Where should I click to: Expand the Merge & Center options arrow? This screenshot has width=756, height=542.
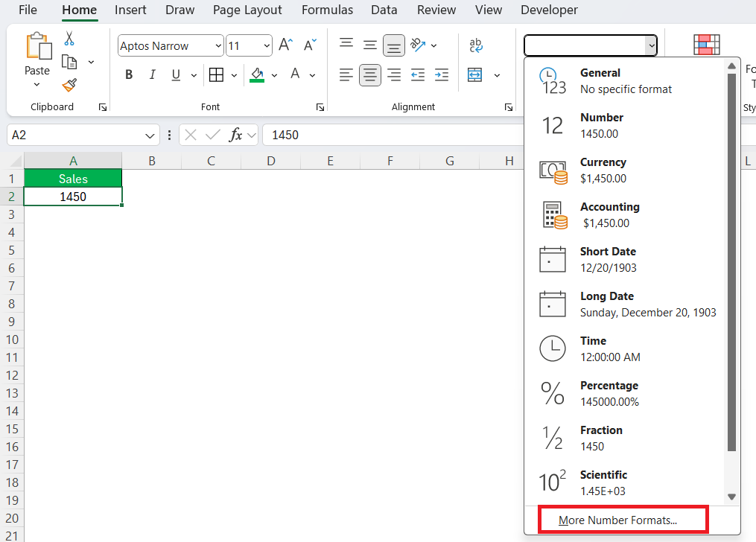coord(497,75)
